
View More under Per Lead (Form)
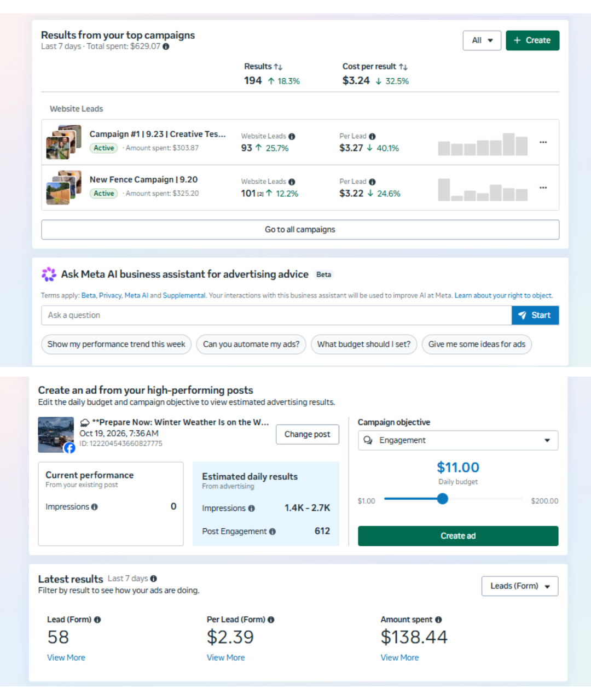(x=226, y=658)
